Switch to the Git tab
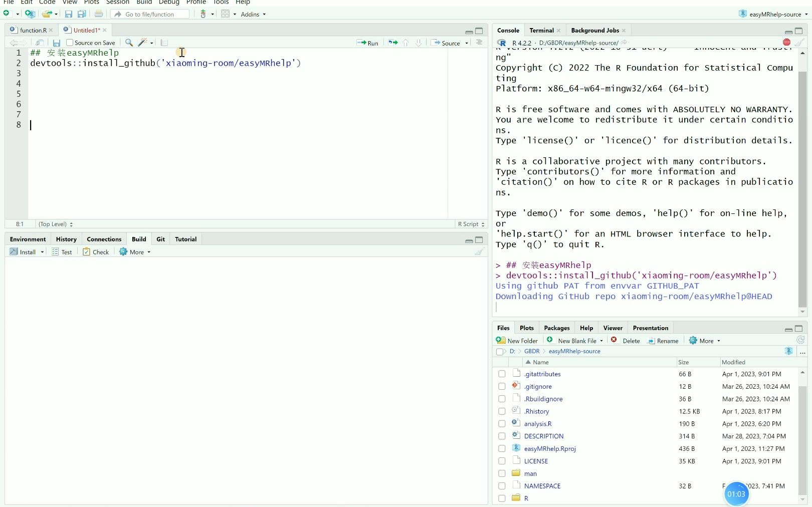The height and width of the screenshot is (507, 812). [160, 239]
